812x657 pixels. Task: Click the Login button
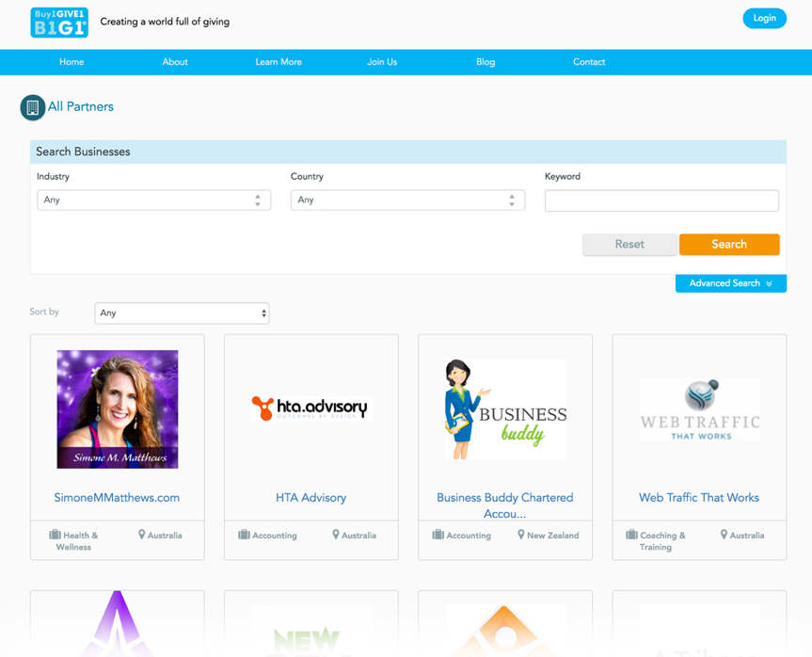764,18
